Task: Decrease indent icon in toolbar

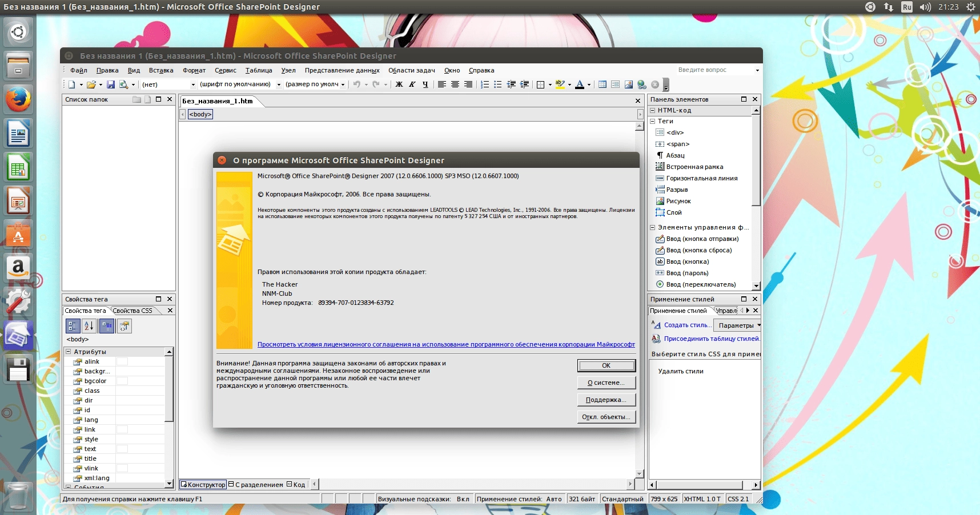Action: click(511, 85)
